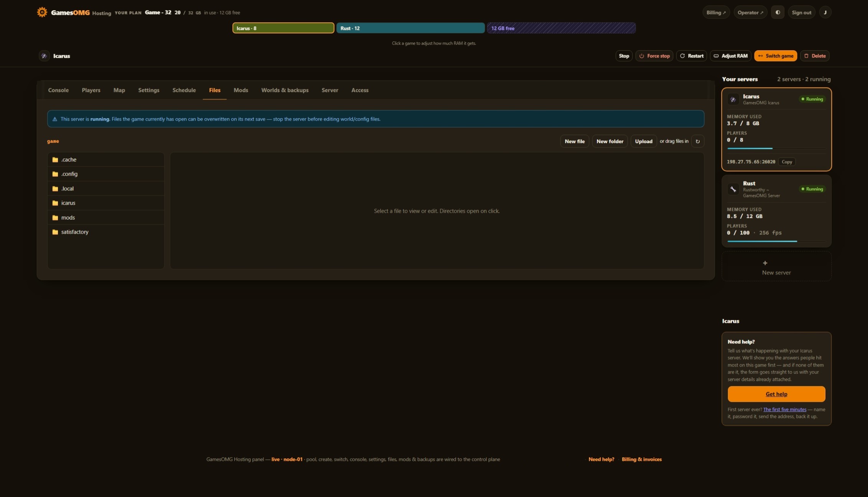Click Adjust RAM button
The height and width of the screenshot is (497, 868).
[x=730, y=56]
